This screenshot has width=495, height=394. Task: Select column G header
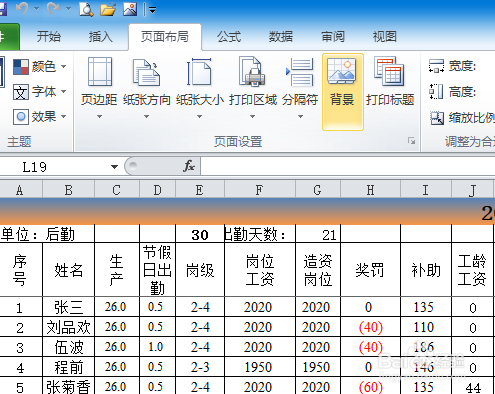(318, 190)
